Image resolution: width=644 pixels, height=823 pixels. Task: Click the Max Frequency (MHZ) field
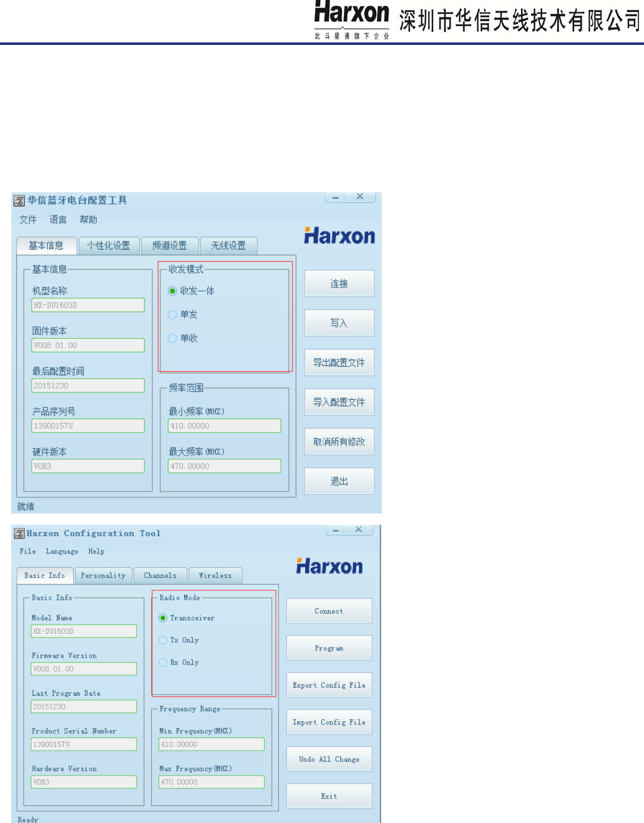pyautogui.click(x=212, y=782)
